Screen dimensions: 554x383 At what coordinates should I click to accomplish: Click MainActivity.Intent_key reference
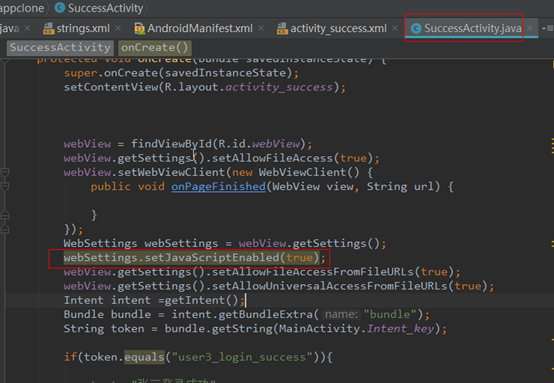pyautogui.click(x=356, y=329)
